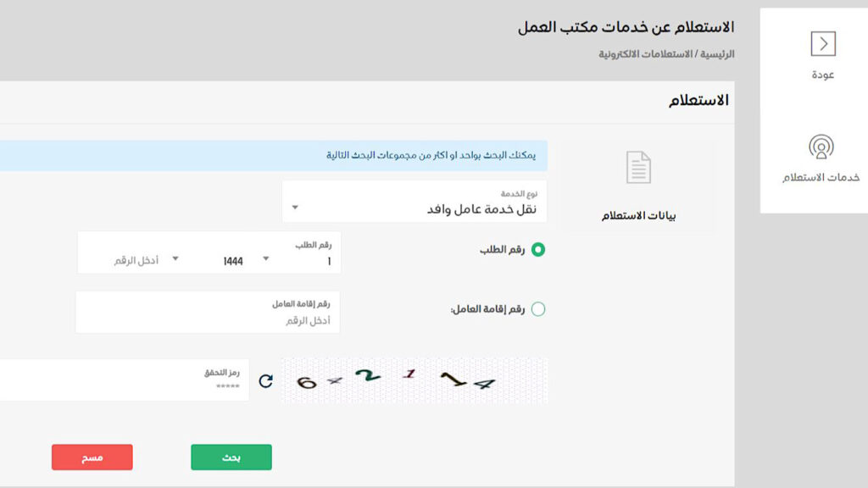Open خدمات الاستعلام icon in sidebar
The height and width of the screenshot is (488, 868).
tap(821, 147)
